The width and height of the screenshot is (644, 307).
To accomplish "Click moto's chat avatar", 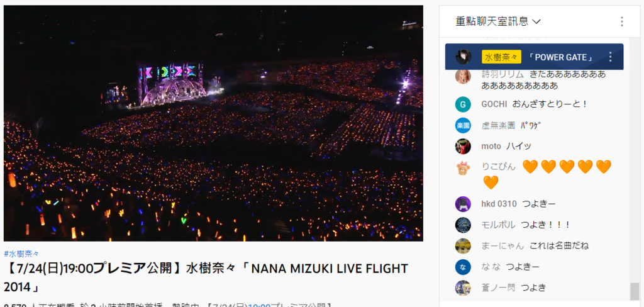I will tap(463, 147).
